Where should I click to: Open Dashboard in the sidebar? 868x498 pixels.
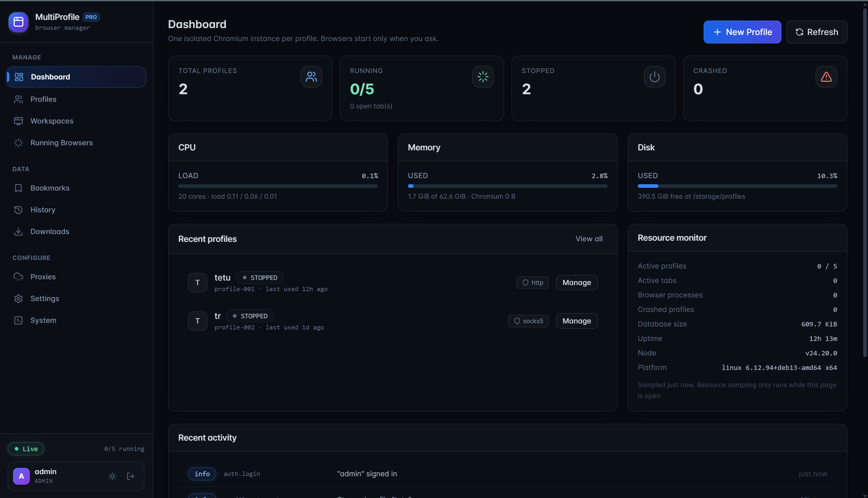(x=76, y=77)
